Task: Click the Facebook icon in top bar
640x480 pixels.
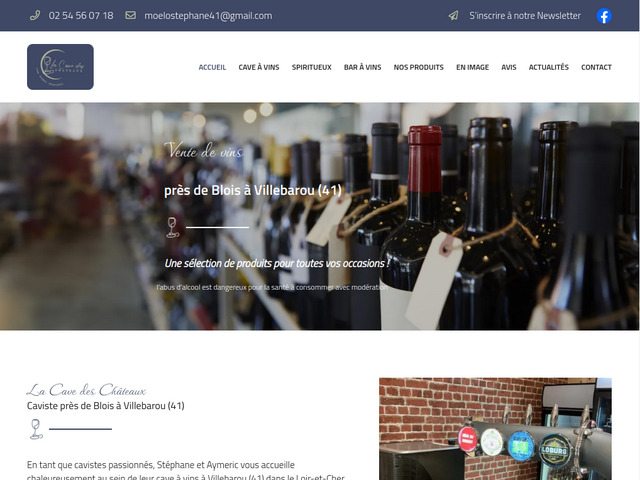Action: (x=604, y=16)
